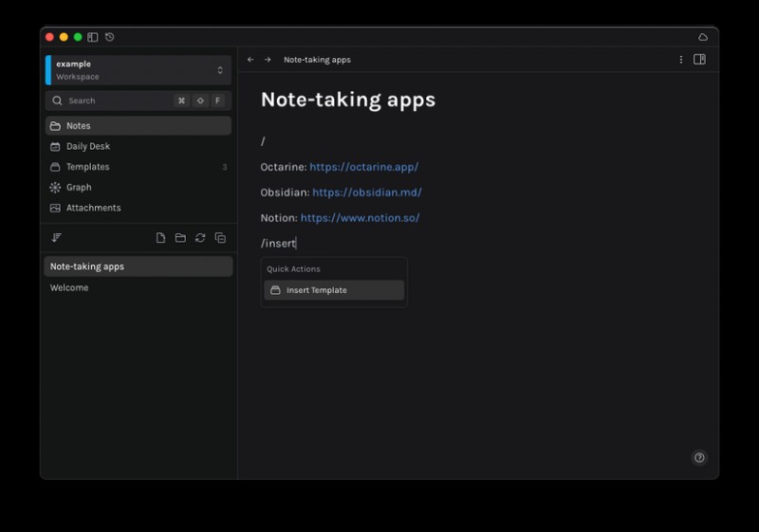Click the collapse all copy icon
759x532 pixels.
[x=220, y=237]
